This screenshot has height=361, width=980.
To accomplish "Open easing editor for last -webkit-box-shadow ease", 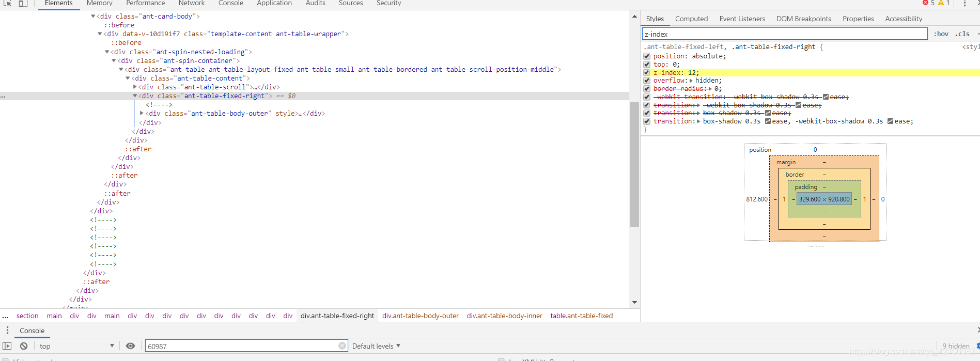I will pos(890,121).
